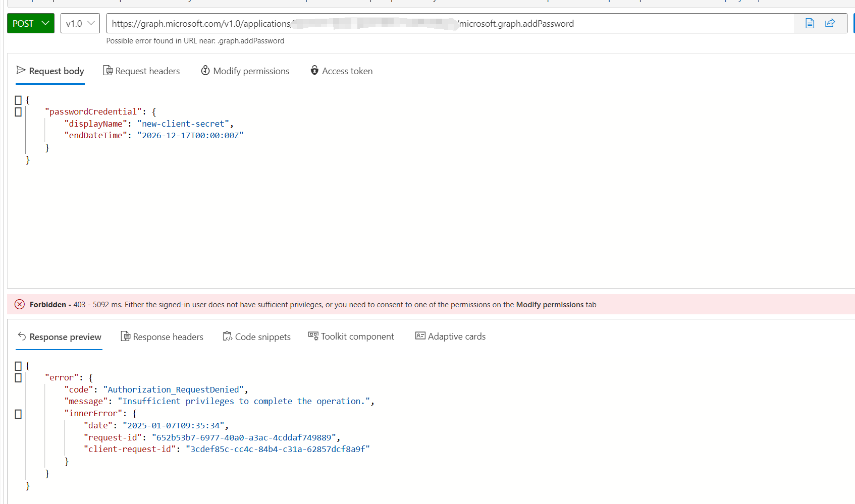Click the Possible error found in URL hint

(x=195, y=41)
